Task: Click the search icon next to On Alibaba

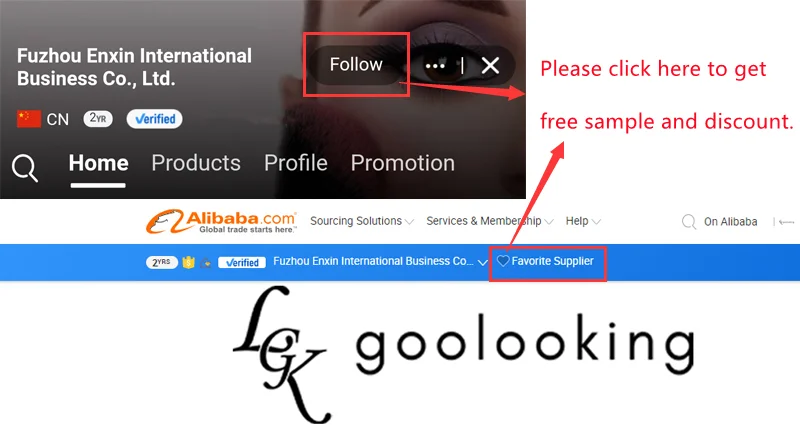Action: pyautogui.click(x=689, y=221)
